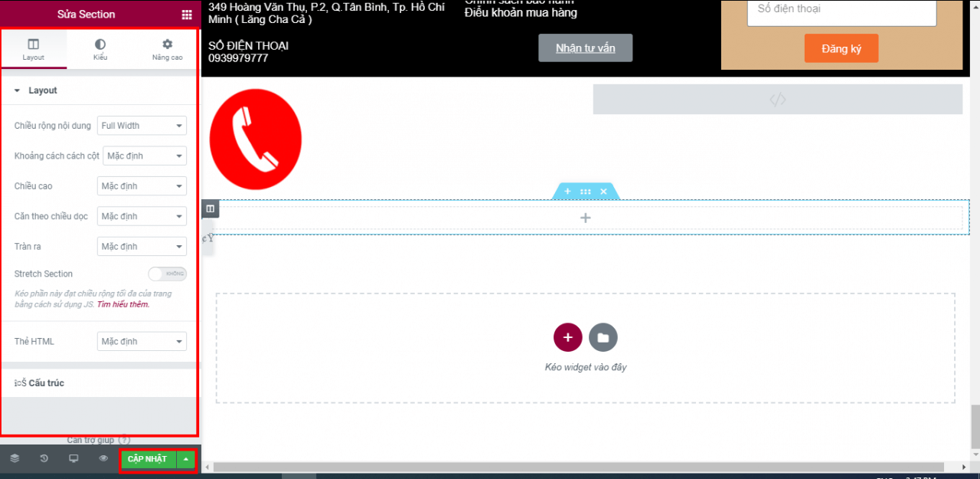
Task: Open the revision history icon
Action: (44, 458)
